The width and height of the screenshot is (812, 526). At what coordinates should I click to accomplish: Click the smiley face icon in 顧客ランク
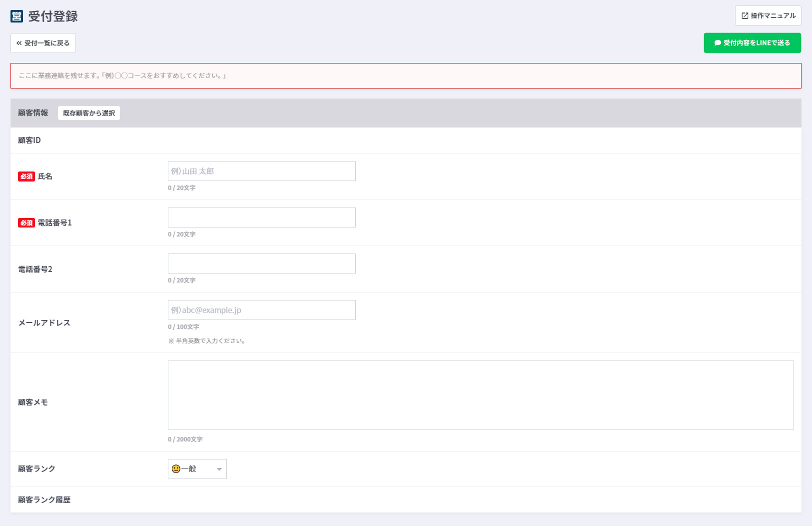coord(176,469)
